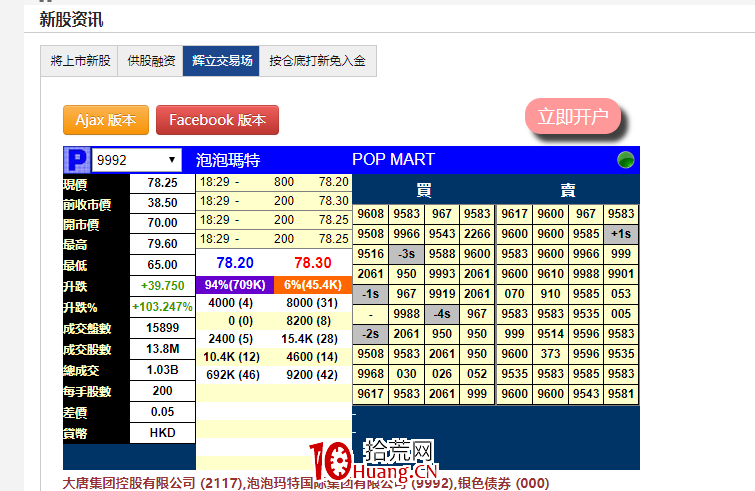This screenshot has height=491, width=755.
Task: Click the 18:29 trade at 78.30
Action: tap(274, 201)
